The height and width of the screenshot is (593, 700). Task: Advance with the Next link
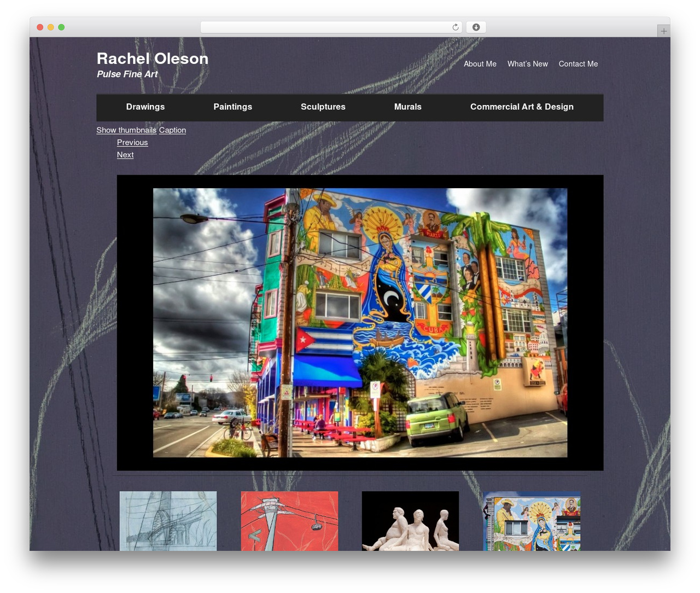(125, 155)
